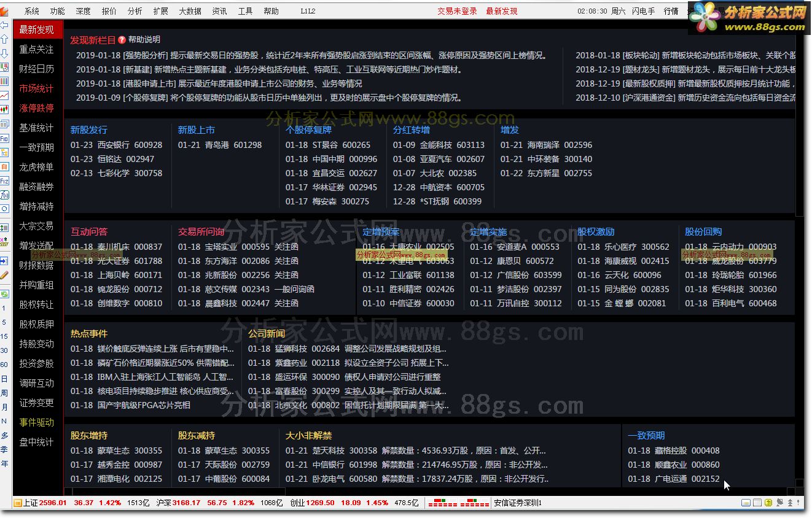Click the 创业 1269.50 index in status bar

pos(312,503)
